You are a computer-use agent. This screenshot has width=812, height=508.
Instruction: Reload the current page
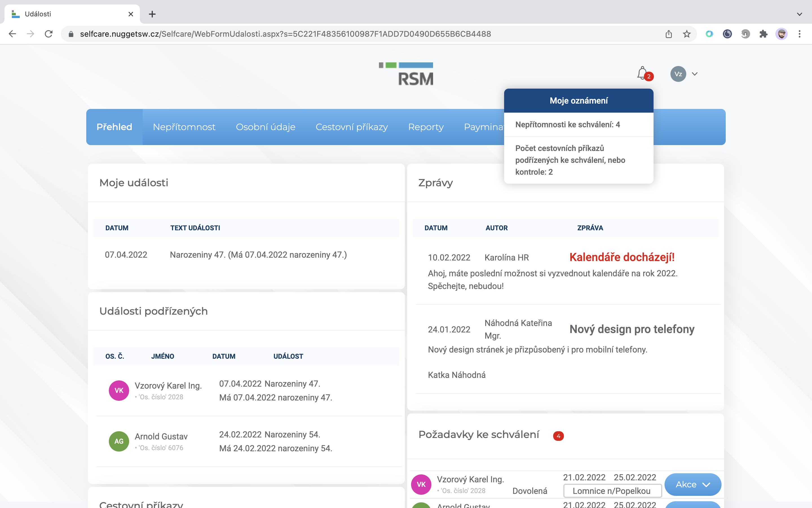(x=49, y=34)
